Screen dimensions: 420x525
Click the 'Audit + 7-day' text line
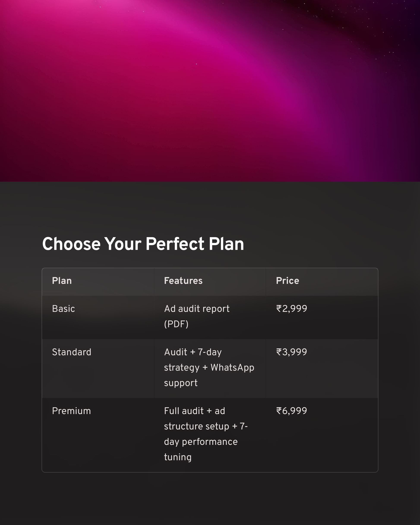(193, 352)
